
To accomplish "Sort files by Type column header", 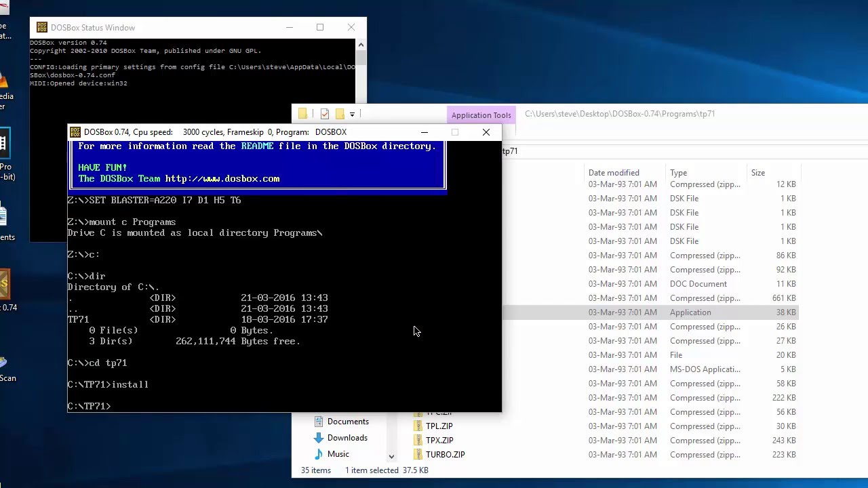I will [x=678, y=173].
